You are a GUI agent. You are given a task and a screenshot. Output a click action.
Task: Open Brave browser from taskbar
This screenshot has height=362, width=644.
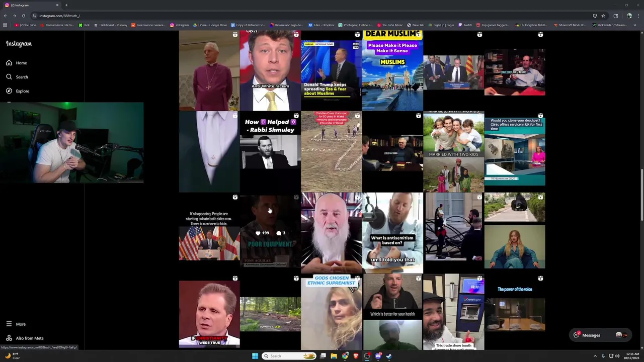[356, 356]
